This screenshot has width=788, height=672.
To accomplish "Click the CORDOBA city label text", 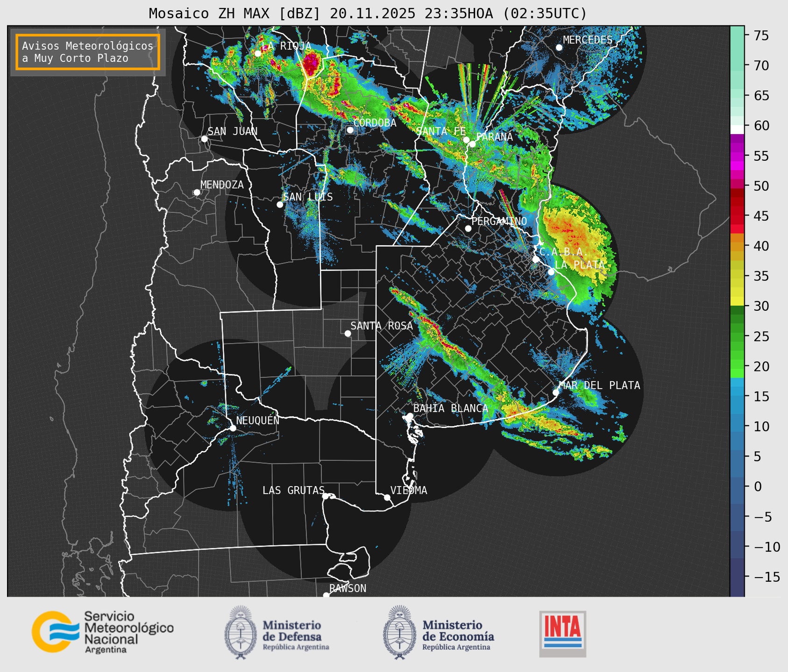I will (x=375, y=123).
